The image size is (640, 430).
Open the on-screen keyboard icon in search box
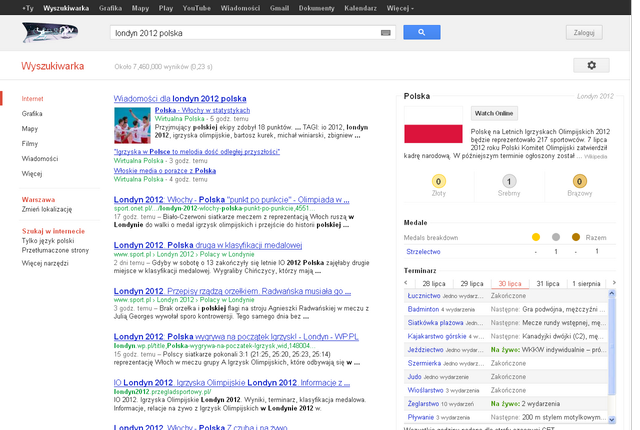[x=386, y=33]
